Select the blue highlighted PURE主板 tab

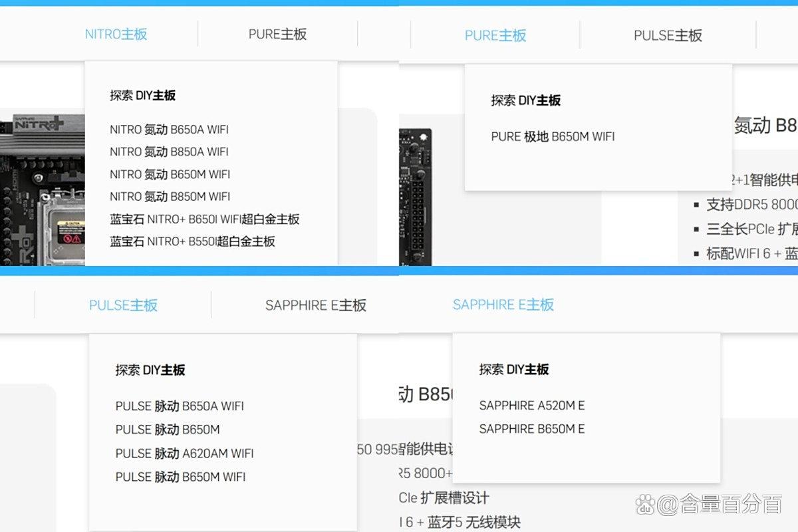tap(495, 35)
